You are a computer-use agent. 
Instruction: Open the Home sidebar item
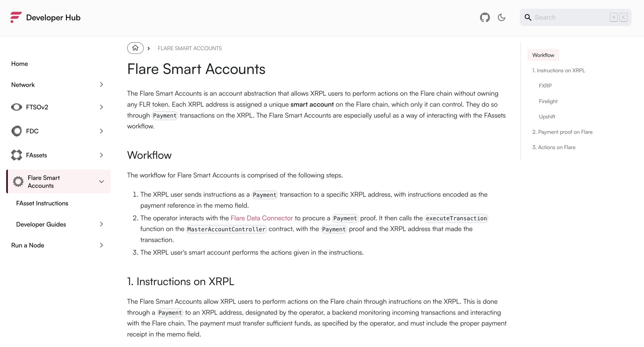point(19,64)
